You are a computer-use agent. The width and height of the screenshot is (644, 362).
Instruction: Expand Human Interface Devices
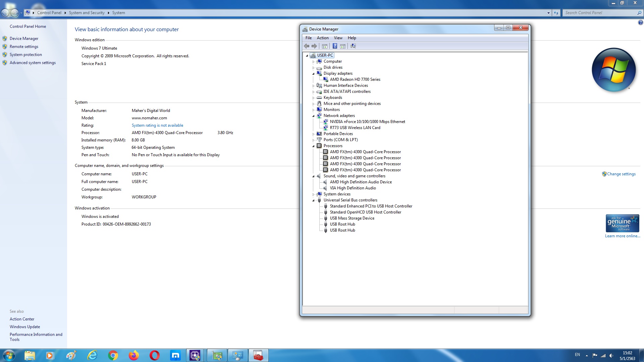click(x=313, y=86)
